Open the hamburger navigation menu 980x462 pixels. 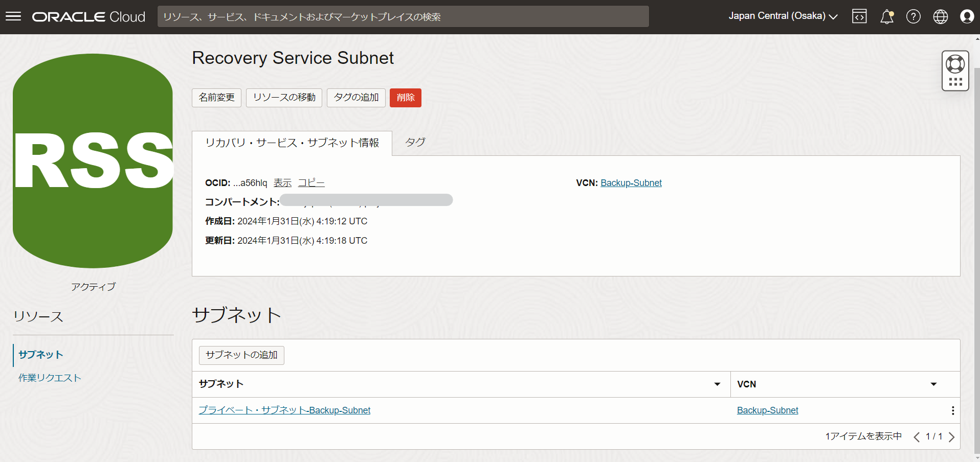point(13,16)
